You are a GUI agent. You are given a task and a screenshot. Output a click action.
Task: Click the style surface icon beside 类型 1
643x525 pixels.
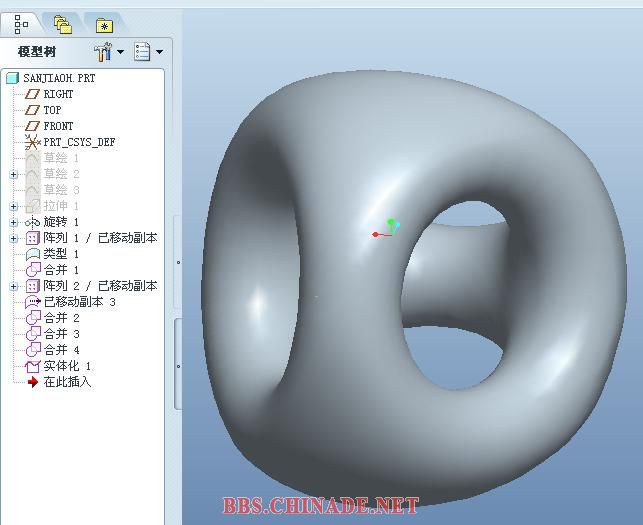point(32,254)
